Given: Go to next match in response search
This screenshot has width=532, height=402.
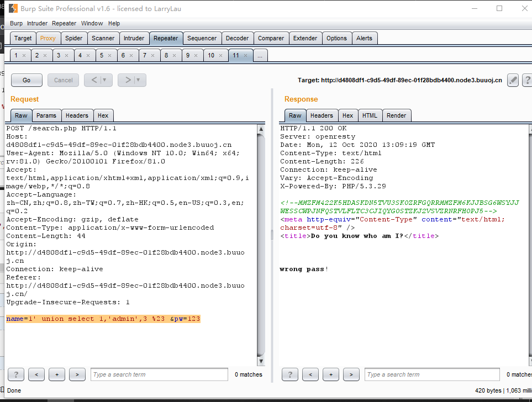Looking at the screenshot, I should [351, 374].
